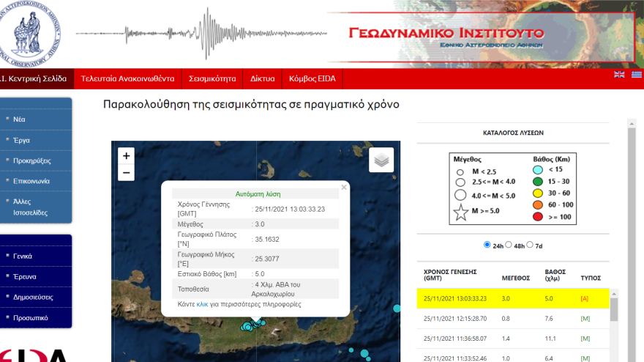The height and width of the screenshot is (362, 644).
Task: Click the ΤΥΠΟΣ column header
Action: 591,278
